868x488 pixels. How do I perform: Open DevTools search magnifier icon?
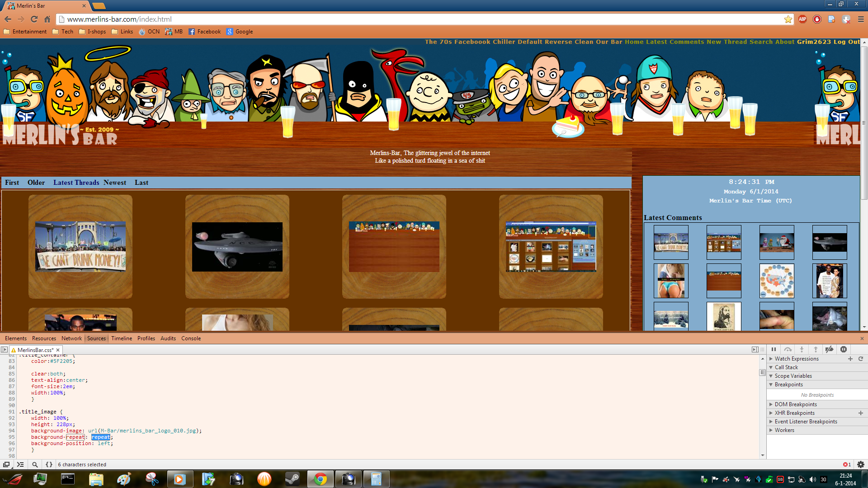(35, 465)
